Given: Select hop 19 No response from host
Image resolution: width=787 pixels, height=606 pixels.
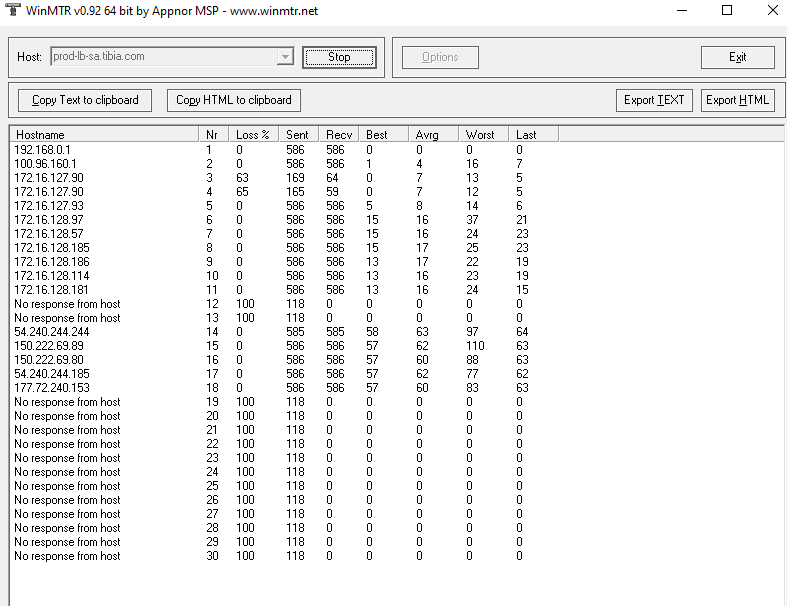Looking at the screenshot, I should (67, 402).
